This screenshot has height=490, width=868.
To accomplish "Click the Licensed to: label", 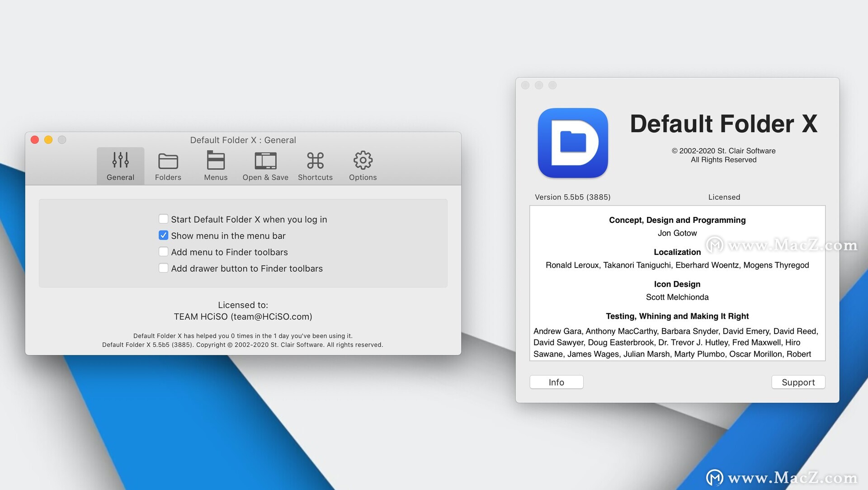I will (243, 305).
